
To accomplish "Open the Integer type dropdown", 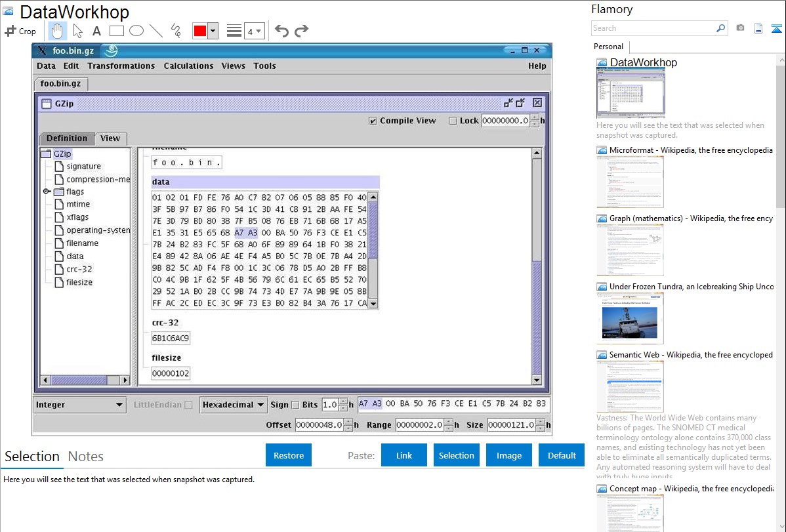I will 79,405.
